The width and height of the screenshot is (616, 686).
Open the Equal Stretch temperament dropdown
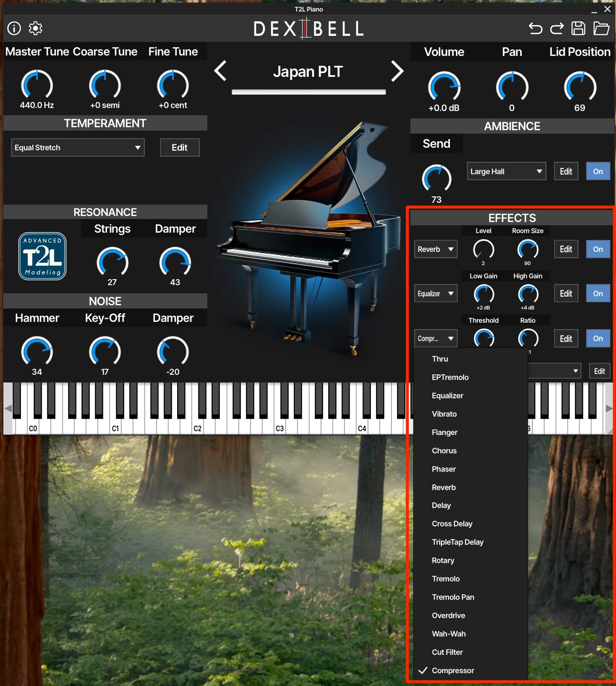click(x=78, y=148)
